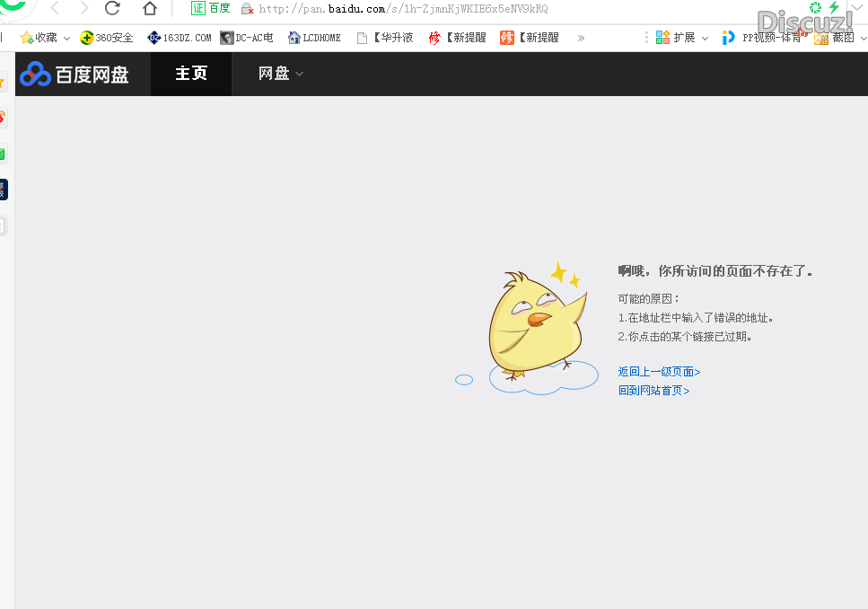Click the 回到网站首页 link
Screen dimensions: 868x609
[652, 390]
